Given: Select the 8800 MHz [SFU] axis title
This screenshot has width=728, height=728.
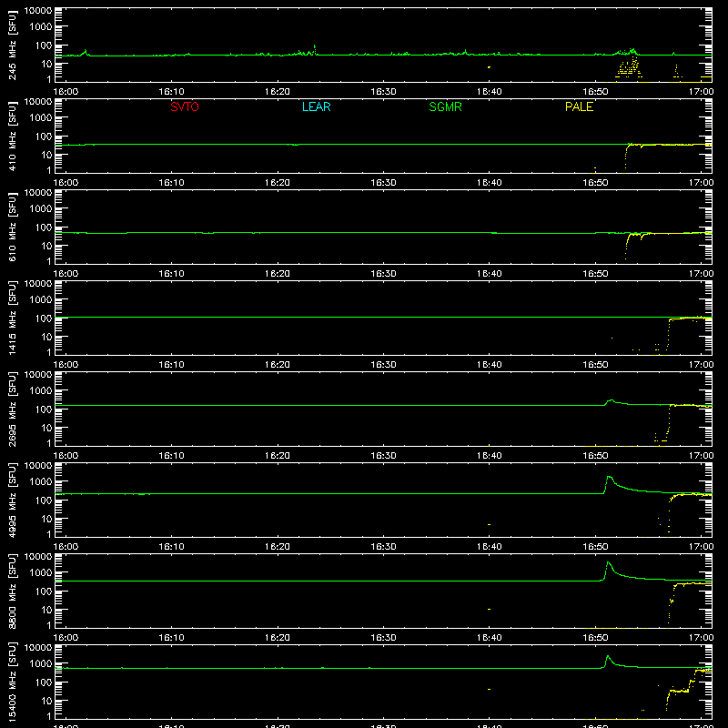Looking at the screenshot, I should point(12,591).
